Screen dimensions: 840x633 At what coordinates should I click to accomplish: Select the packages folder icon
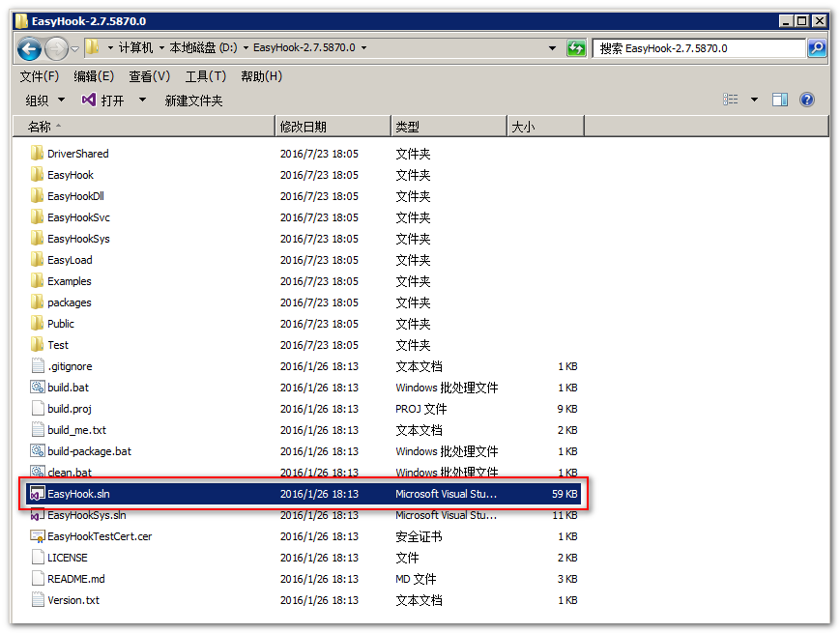click(37, 302)
